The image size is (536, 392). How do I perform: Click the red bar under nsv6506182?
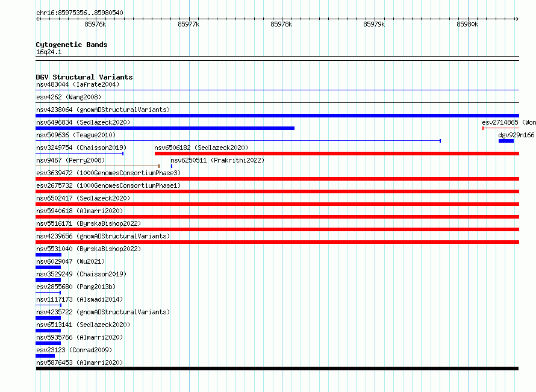337,154
